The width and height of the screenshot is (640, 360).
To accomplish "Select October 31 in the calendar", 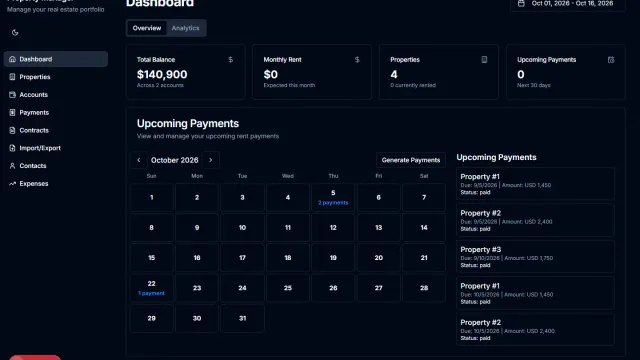I will (242, 318).
